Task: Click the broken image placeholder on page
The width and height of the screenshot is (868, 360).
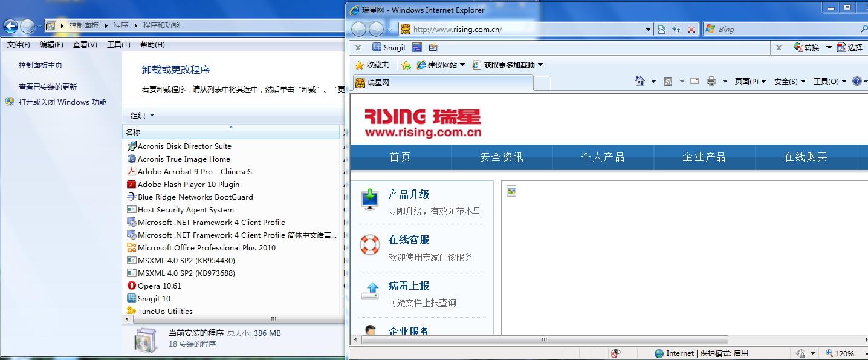Action: point(511,191)
